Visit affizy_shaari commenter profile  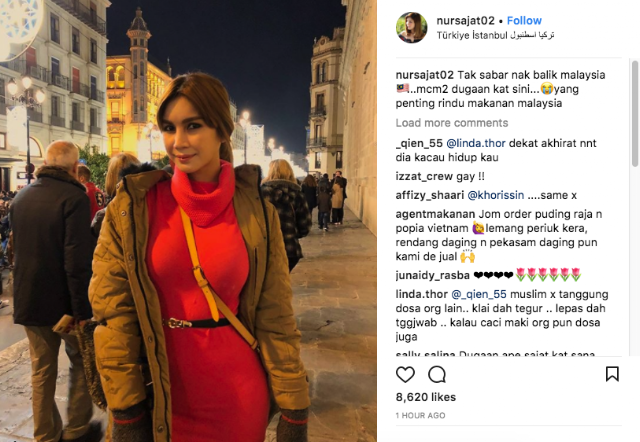pos(429,195)
